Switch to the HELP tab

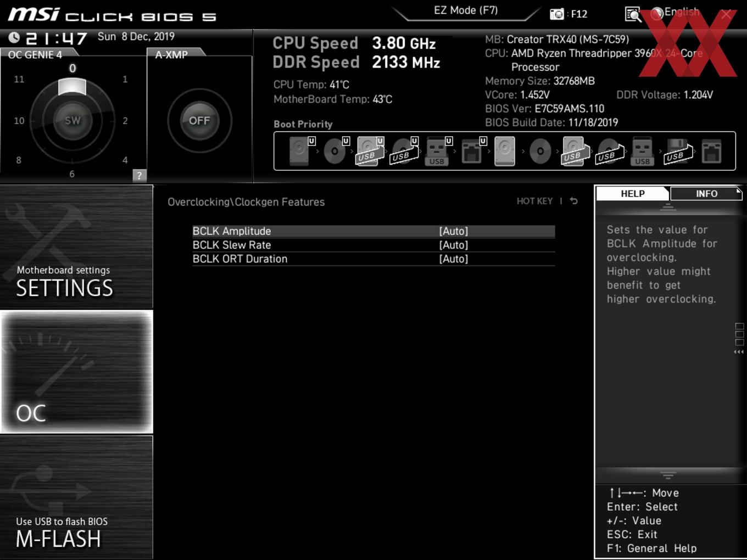[632, 193]
